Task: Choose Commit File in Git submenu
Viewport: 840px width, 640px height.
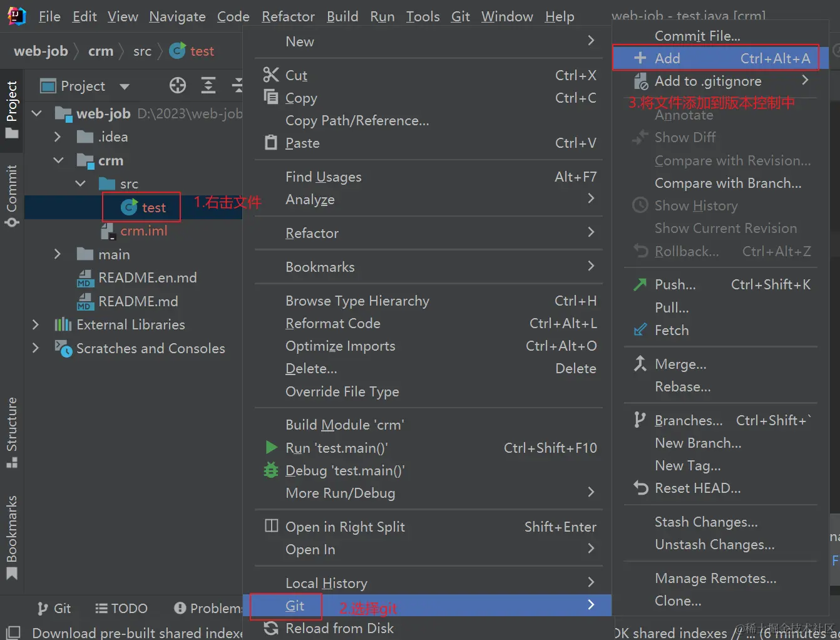Action: 720,36
